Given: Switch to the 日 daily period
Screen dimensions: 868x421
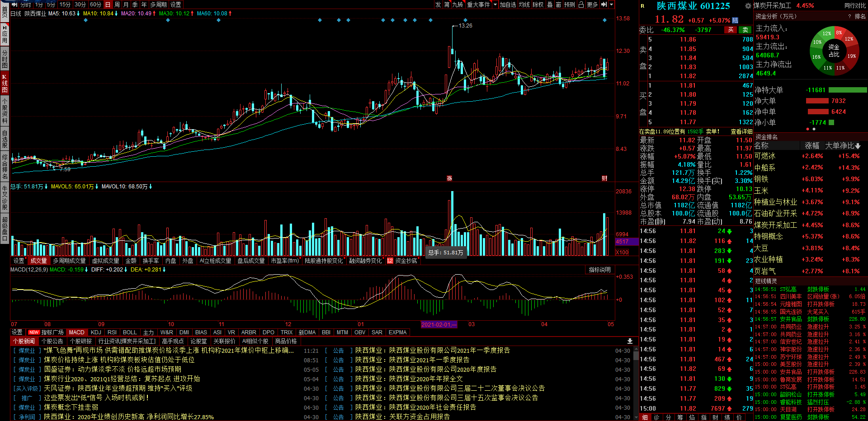Looking at the screenshot, I should (108, 5).
